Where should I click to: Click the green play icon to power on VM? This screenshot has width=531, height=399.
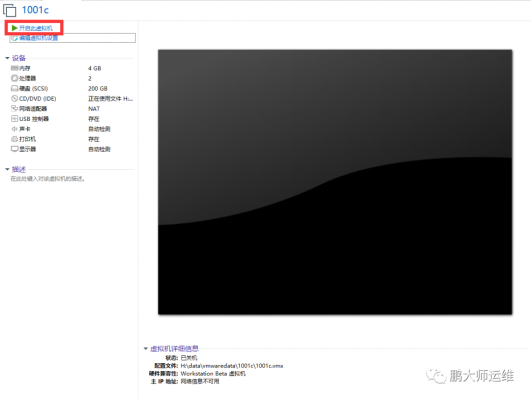[x=14, y=28]
